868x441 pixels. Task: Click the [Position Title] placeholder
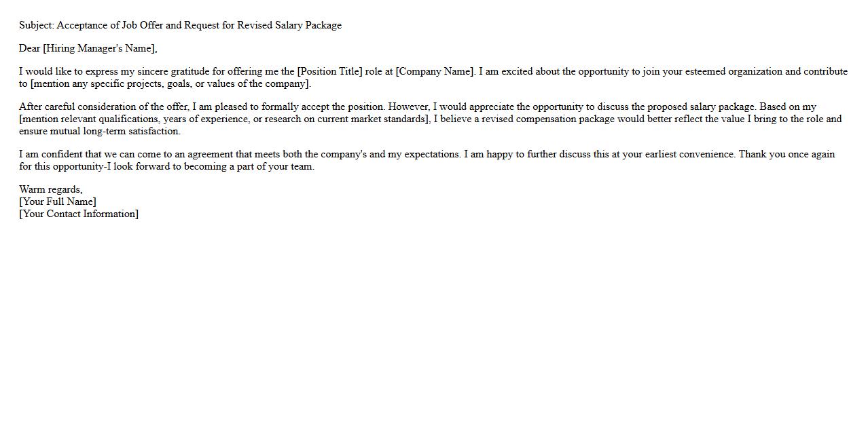point(329,71)
